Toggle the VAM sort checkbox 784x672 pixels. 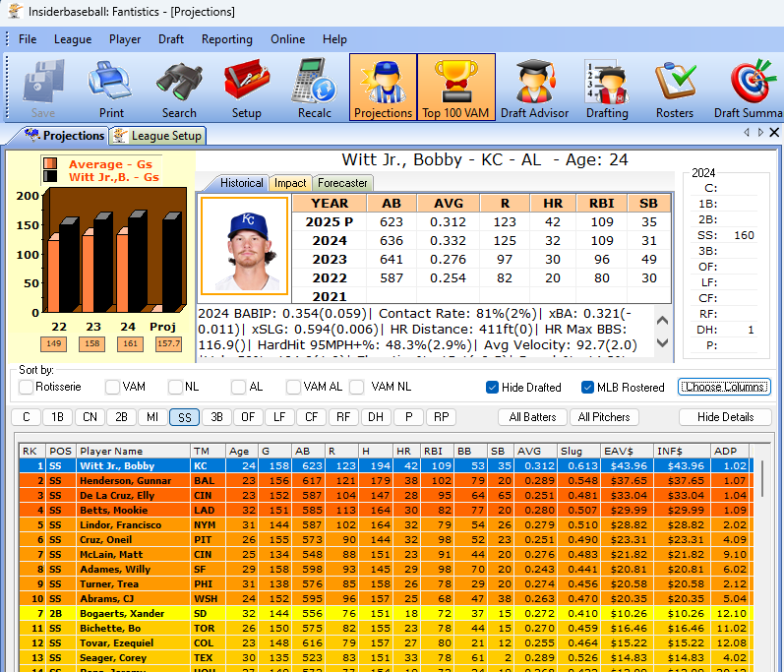point(112,387)
